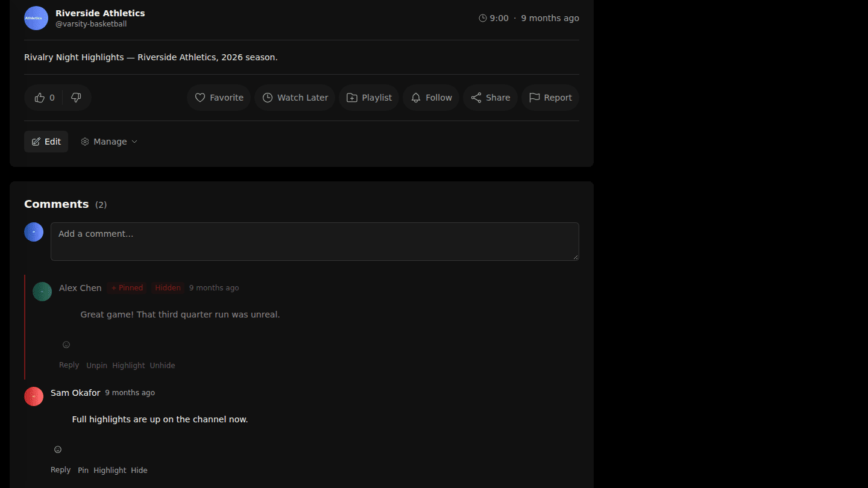
Task: Hide Sam Okafor's comment
Action: [x=139, y=471]
